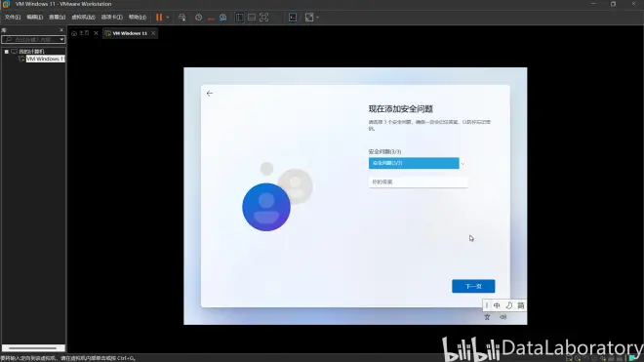Collapse the My Computer tree node
The image size is (644, 362).
(6, 52)
